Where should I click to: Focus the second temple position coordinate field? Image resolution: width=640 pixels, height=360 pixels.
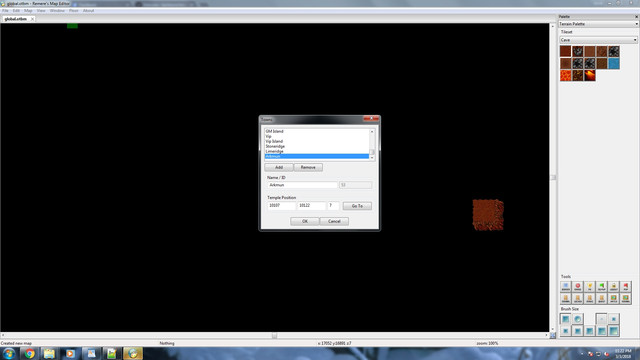coord(311,206)
